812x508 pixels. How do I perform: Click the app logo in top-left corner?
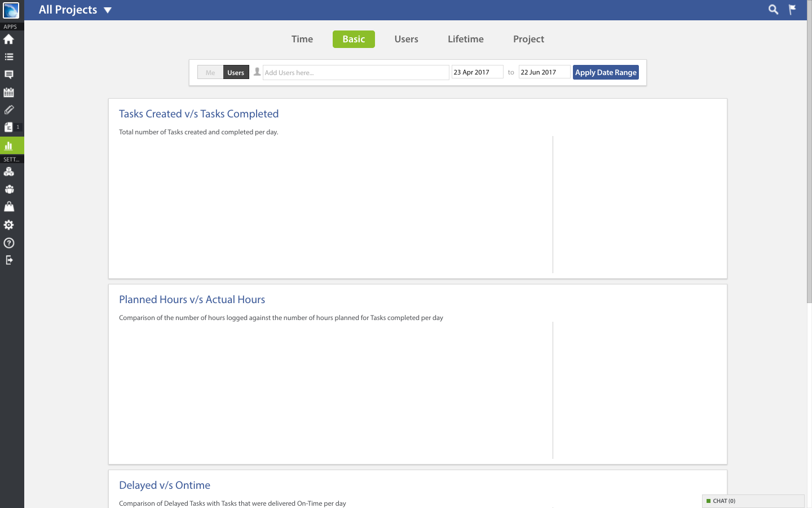coord(11,10)
